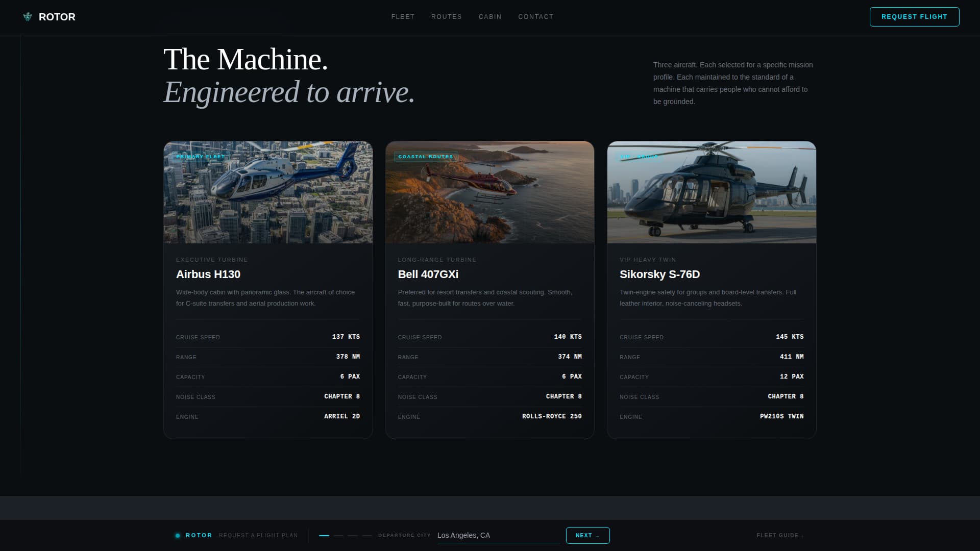Click the ROTOR brand name in header

point(57,17)
